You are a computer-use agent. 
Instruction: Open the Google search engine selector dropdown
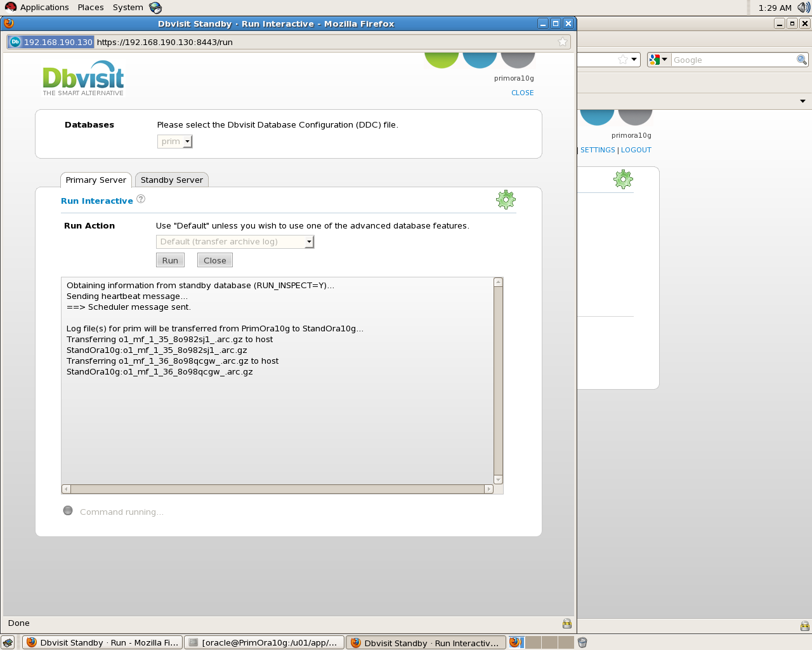[658, 60]
